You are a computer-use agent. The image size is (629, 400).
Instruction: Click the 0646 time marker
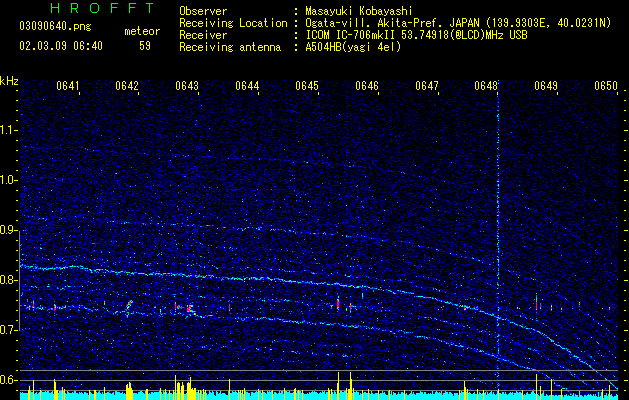pos(367,86)
